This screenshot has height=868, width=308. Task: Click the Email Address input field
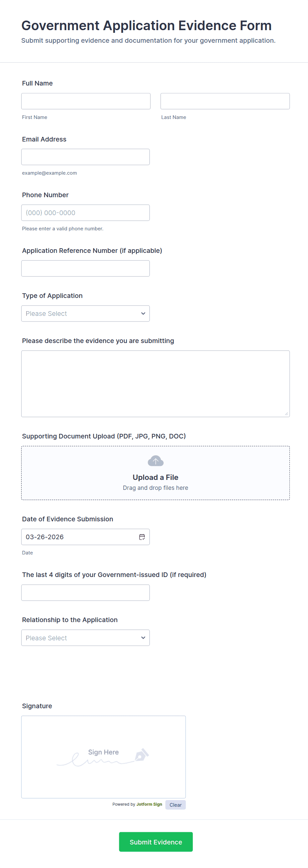pos(85,157)
